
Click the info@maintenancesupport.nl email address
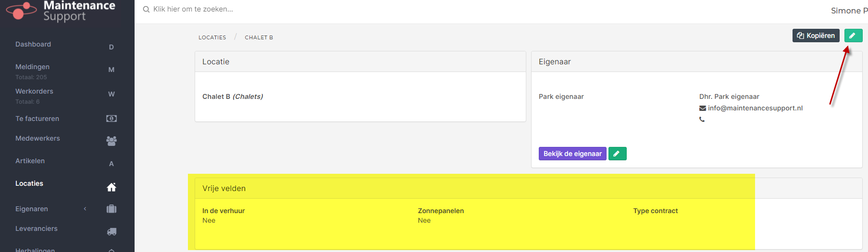(x=756, y=108)
